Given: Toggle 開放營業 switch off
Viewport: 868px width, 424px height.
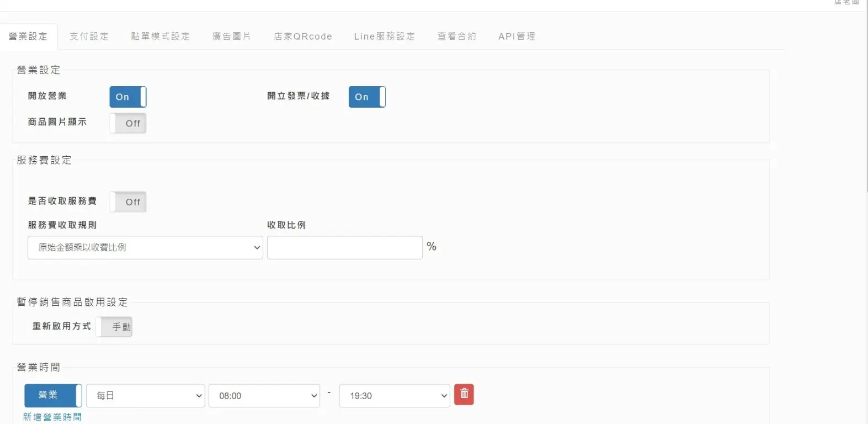Looking at the screenshot, I should click(127, 97).
